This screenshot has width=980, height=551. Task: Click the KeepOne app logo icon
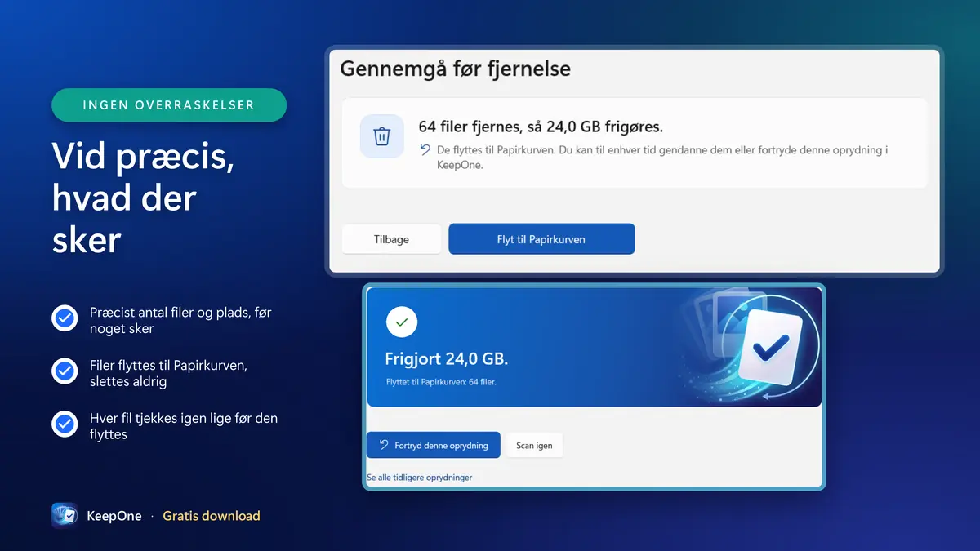pos(65,516)
